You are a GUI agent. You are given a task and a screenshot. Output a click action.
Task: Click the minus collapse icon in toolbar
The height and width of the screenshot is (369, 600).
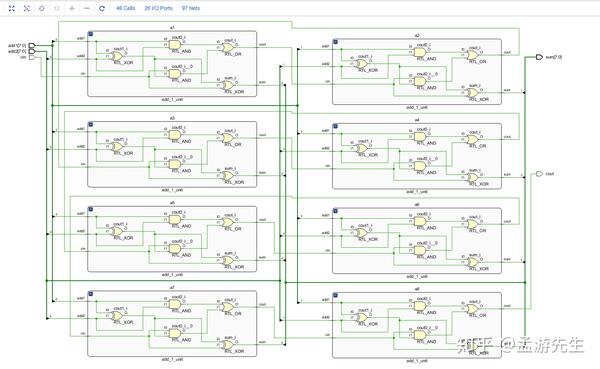(87, 8)
